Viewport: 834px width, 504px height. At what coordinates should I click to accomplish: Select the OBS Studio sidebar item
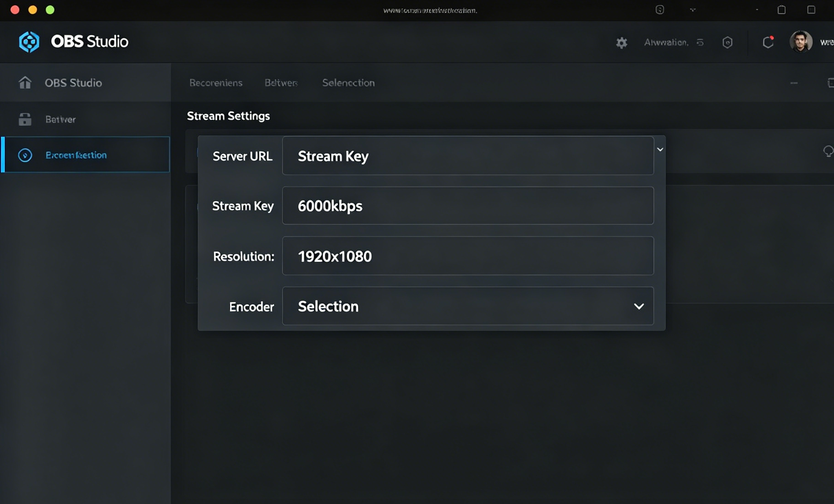coord(85,83)
